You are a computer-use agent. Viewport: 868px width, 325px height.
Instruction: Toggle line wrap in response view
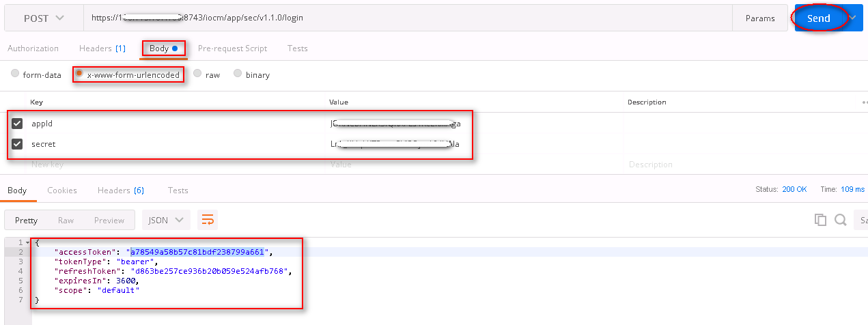tap(207, 220)
